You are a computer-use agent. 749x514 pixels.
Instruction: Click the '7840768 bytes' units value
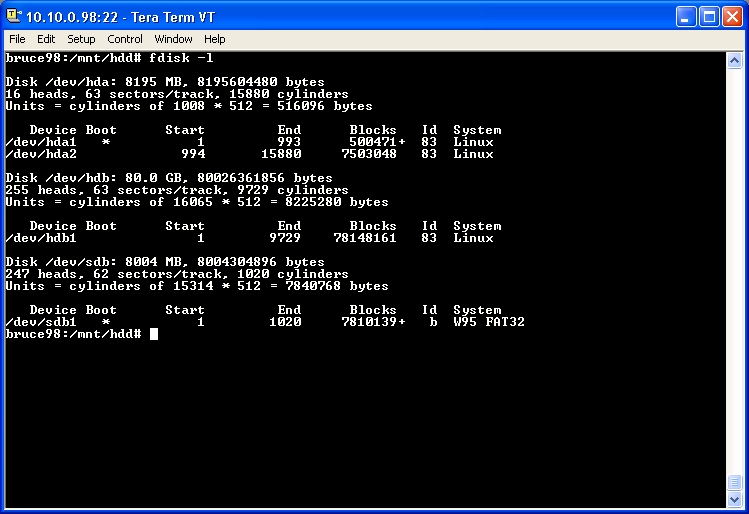click(x=337, y=286)
